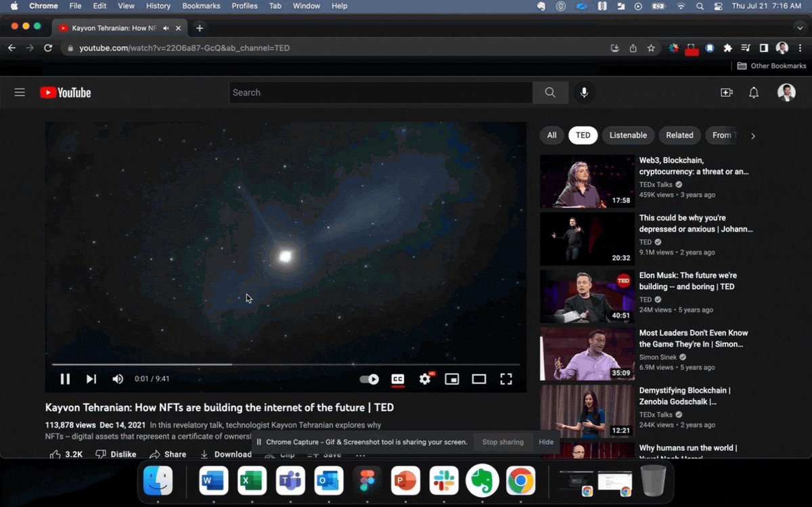Image resolution: width=812 pixels, height=507 pixels.
Task: Click the Next video button
Action: pos(91,379)
